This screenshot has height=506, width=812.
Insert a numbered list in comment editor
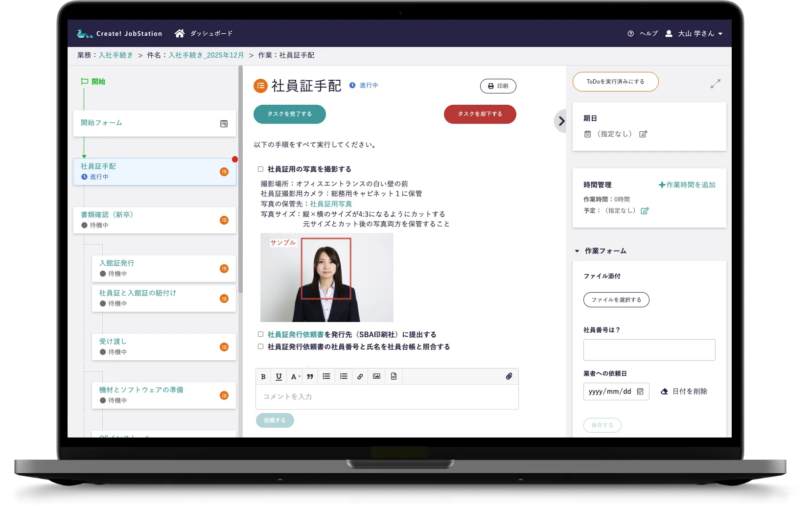point(344,377)
